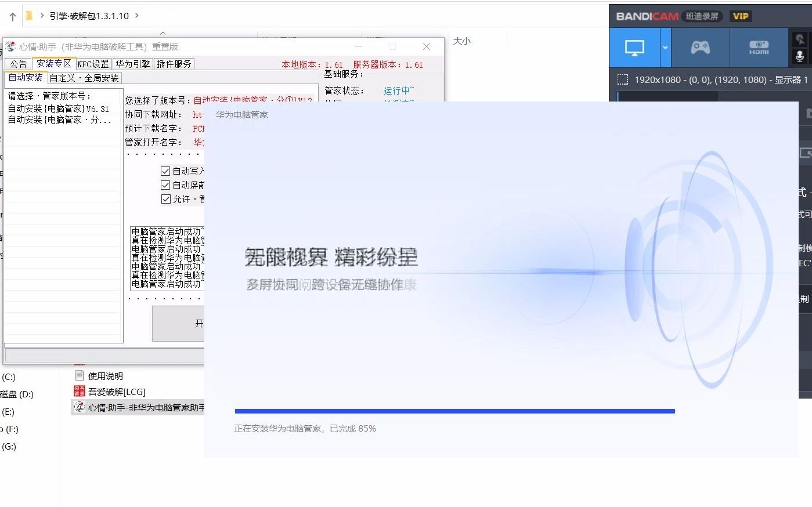
Task: Click the 预计下载名字 label
Action: pyautogui.click(x=154, y=128)
